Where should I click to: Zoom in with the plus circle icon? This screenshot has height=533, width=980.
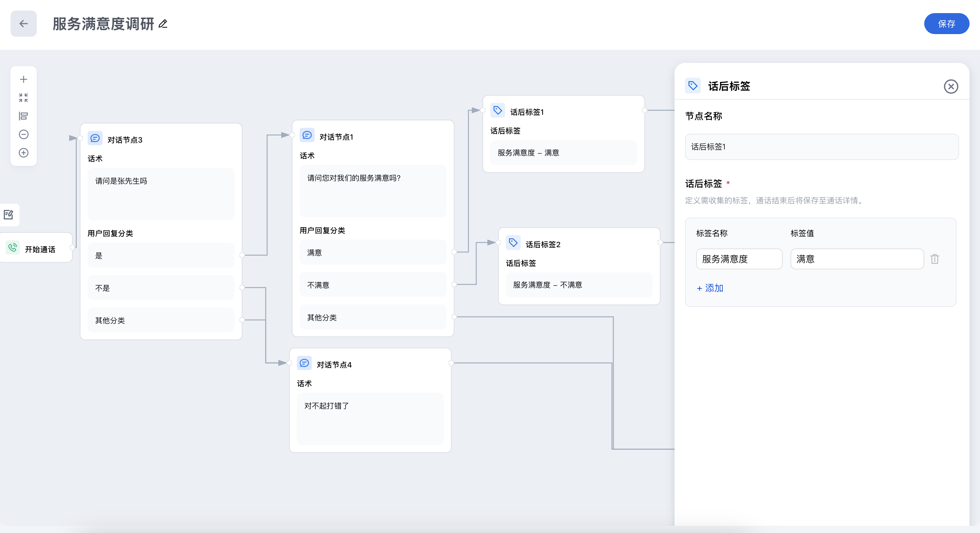[24, 153]
